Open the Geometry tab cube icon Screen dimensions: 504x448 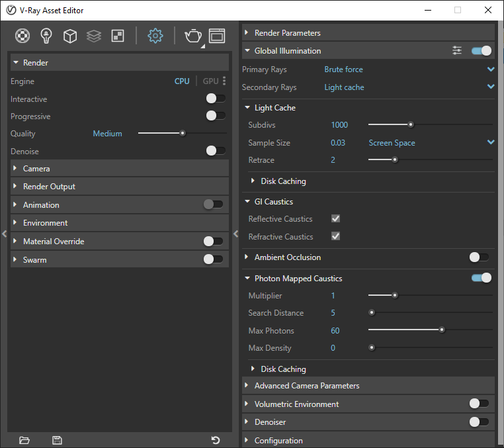(x=69, y=36)
